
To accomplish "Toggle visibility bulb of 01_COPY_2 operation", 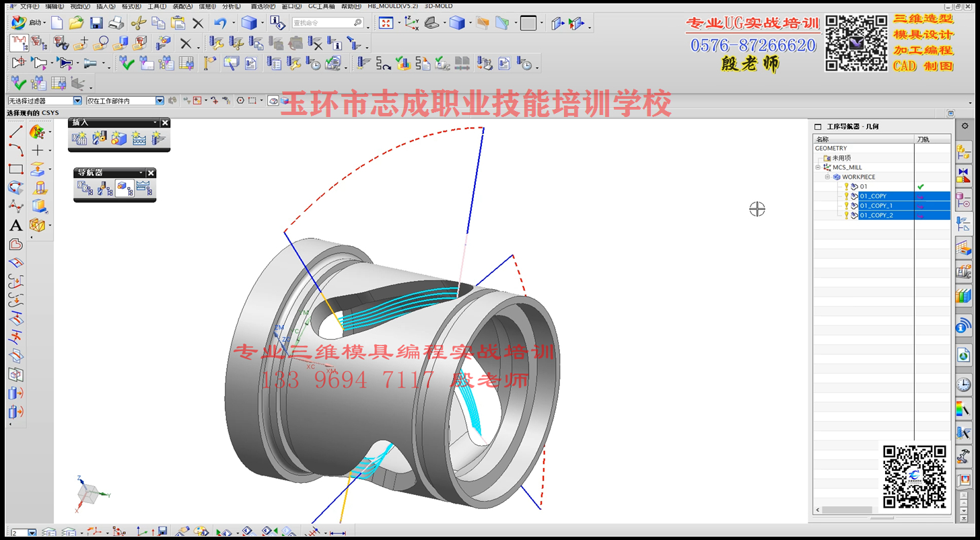I will [x=847, y=215].
